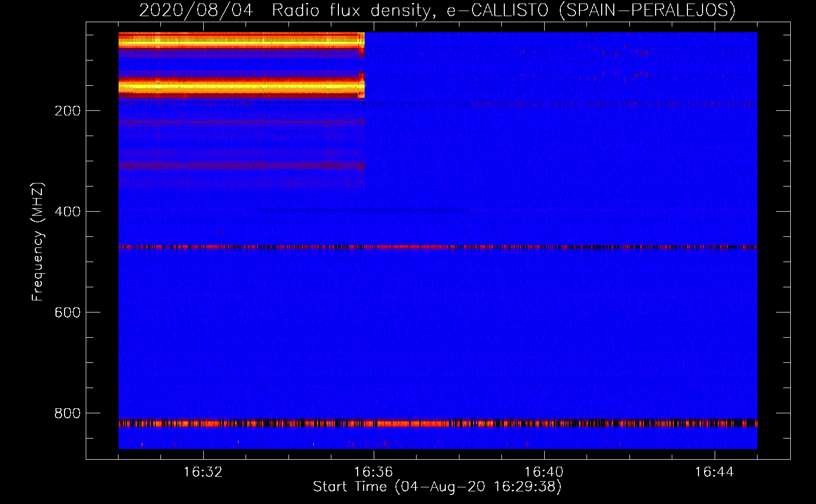Click the plot title naming e-CALLISTO SPAIN-PERALEJOS
Image resolution: width=816 pixels, height=504 pixels.
click(x=437, y=10)
